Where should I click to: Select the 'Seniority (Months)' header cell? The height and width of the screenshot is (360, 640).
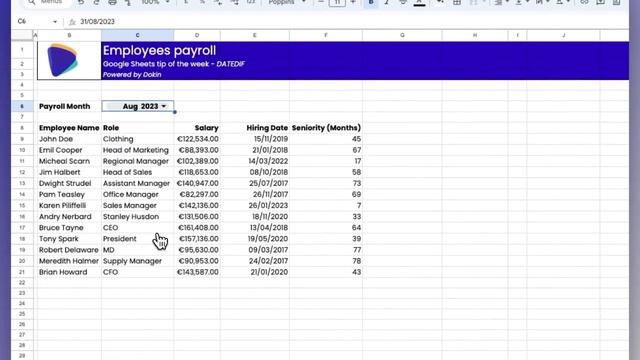[x=326, y=128]
